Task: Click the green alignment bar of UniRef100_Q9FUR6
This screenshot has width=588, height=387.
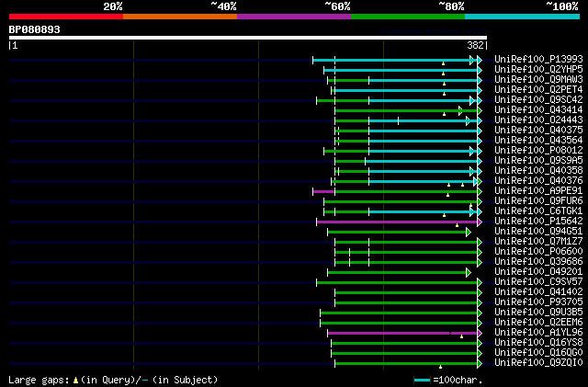Action: pyautogui.click(x=402, y=202)
